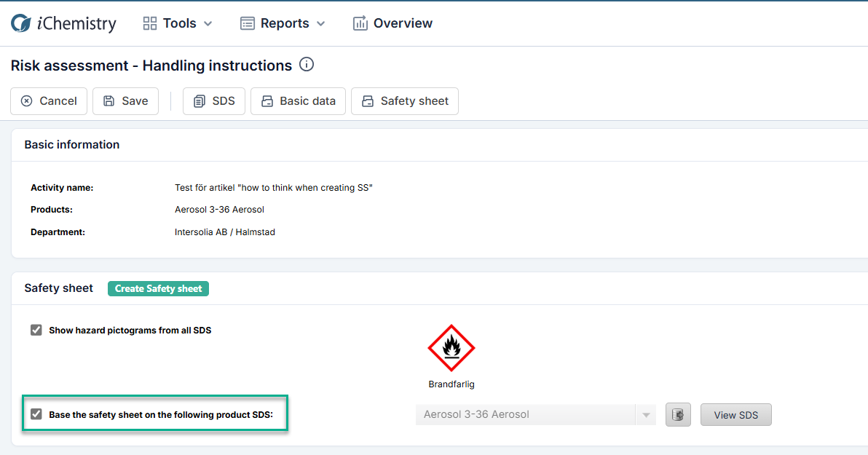Click the Basic information heading
This screenshot has width=868, height=455.
pos(72,144)
